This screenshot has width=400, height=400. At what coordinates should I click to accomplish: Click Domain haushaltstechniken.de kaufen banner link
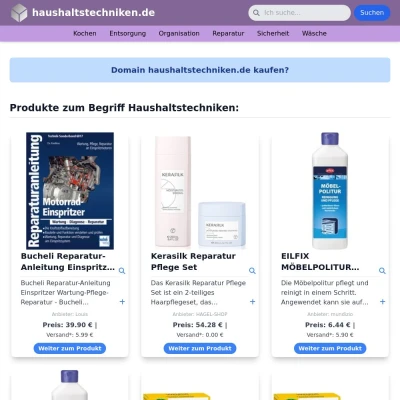[200, 70]
